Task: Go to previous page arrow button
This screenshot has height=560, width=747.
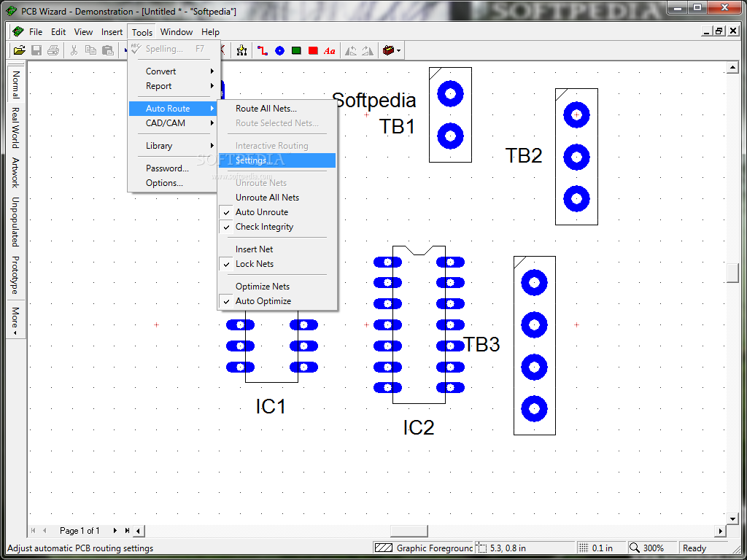Action: pyautogui.click(x=44, y=531)
